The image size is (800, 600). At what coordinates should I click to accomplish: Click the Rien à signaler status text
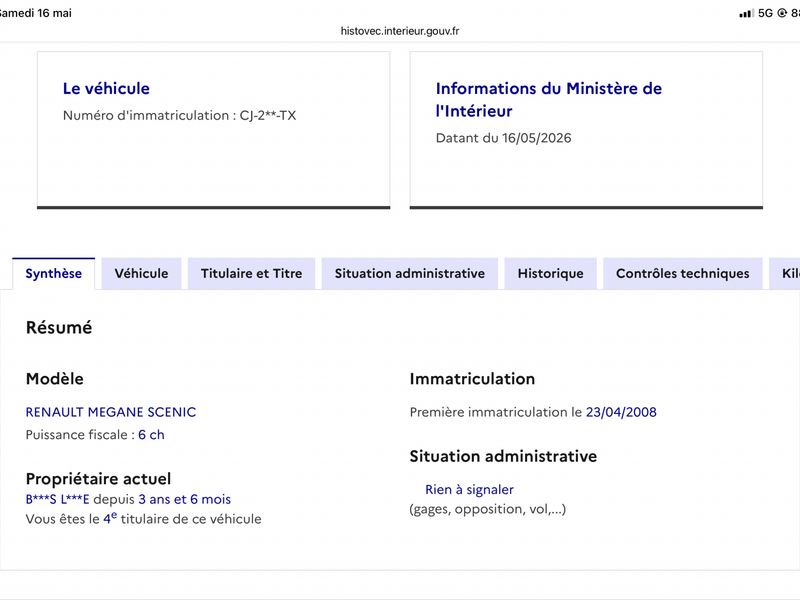(x=469, y=490)
